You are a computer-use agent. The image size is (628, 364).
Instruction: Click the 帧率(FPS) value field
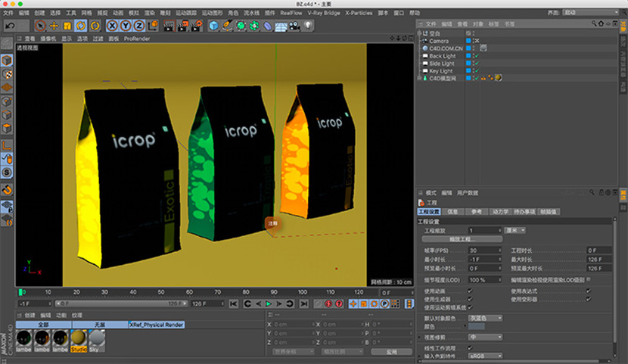click(x=485, y=250)
